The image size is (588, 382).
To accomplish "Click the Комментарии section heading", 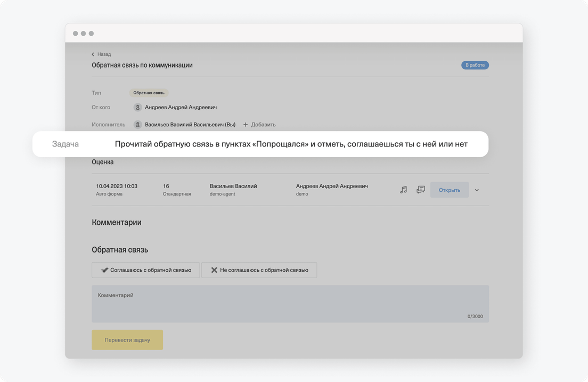I will pos(117,223).
